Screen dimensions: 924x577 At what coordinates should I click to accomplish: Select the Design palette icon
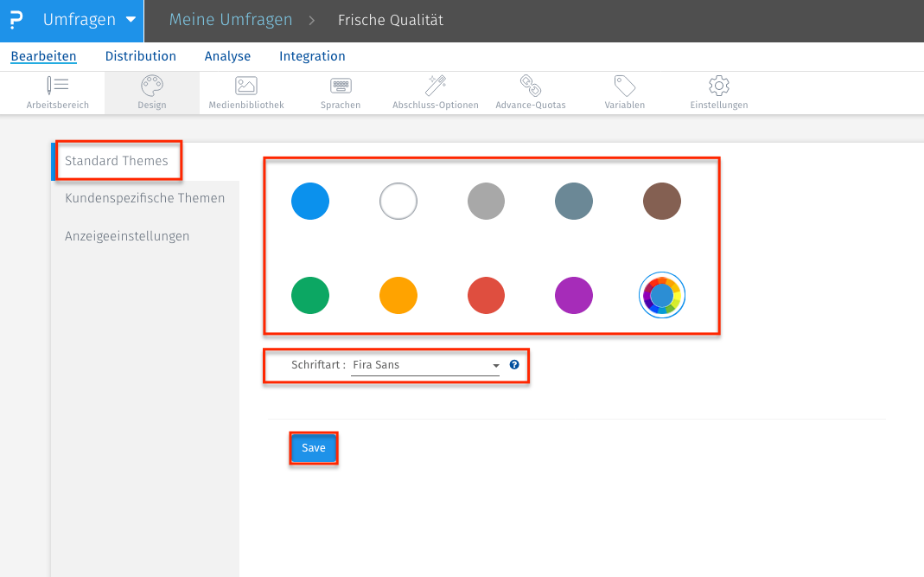tap(151, 91)
